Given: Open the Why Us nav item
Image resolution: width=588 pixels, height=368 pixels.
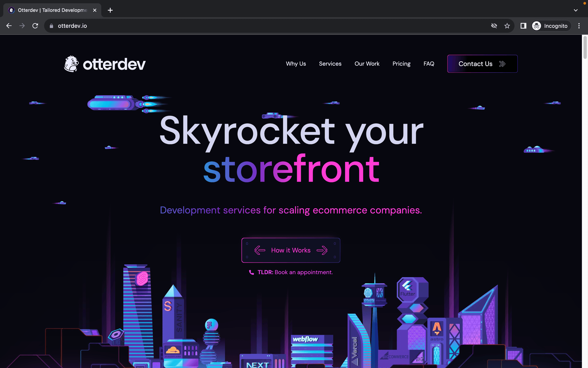Looking at the screenshot, I should click(x=296, y=64).
